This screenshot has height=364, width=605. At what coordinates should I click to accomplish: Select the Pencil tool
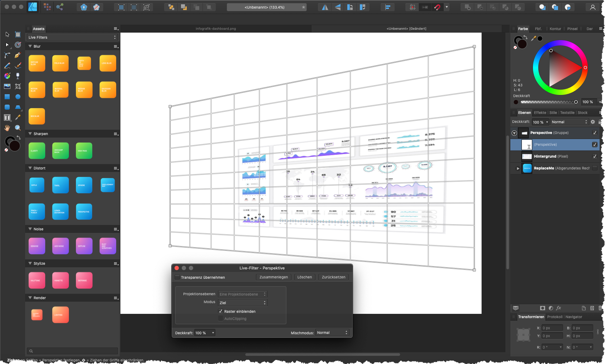pyautogui.click(x=7, y=66)
